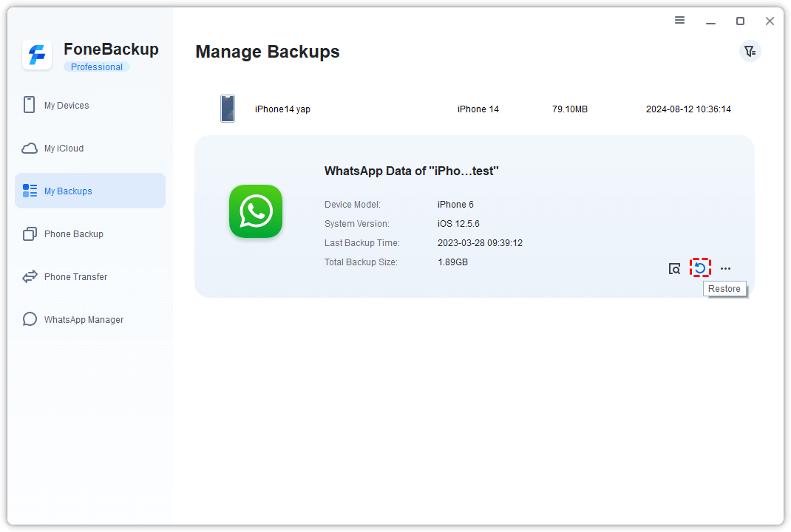Click the iPhone14 device thumbnail icon
This screenshot has width=791, height=532.
228,109
